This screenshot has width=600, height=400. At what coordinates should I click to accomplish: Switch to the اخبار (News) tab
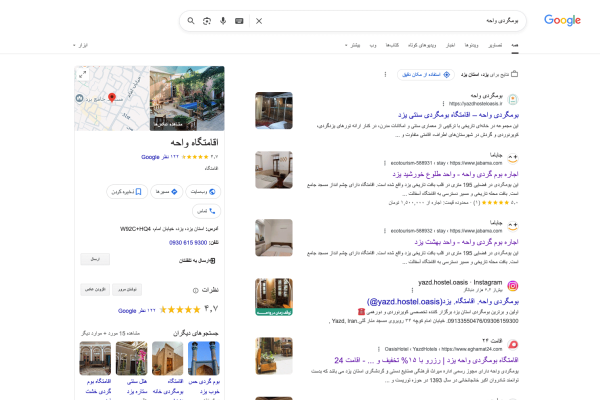(x=450, y=45)
